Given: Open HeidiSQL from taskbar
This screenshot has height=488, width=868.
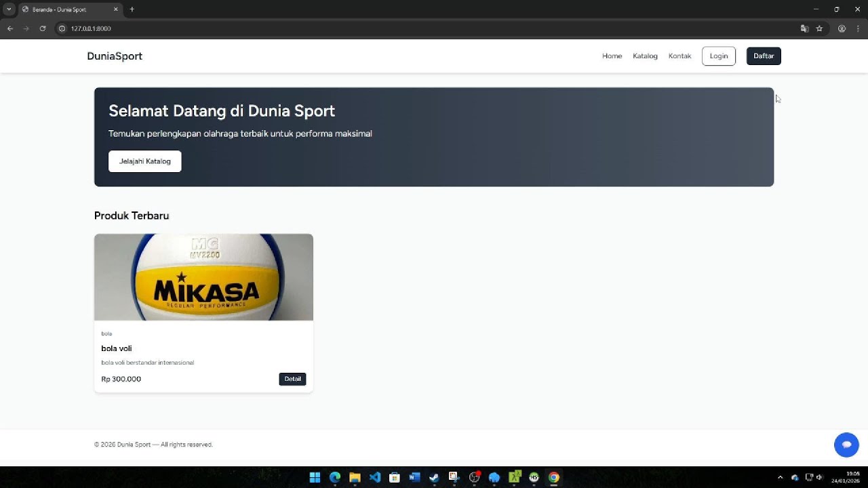Looking at the screenshot, I should [534, 477].
